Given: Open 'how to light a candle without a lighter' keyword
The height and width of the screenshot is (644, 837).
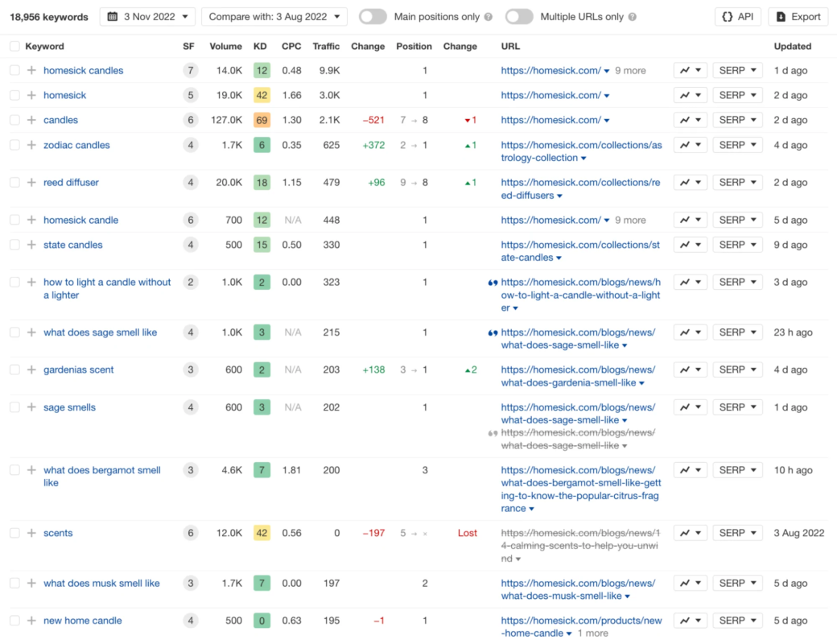Looking at the screenshot, I should pos(107,288).
